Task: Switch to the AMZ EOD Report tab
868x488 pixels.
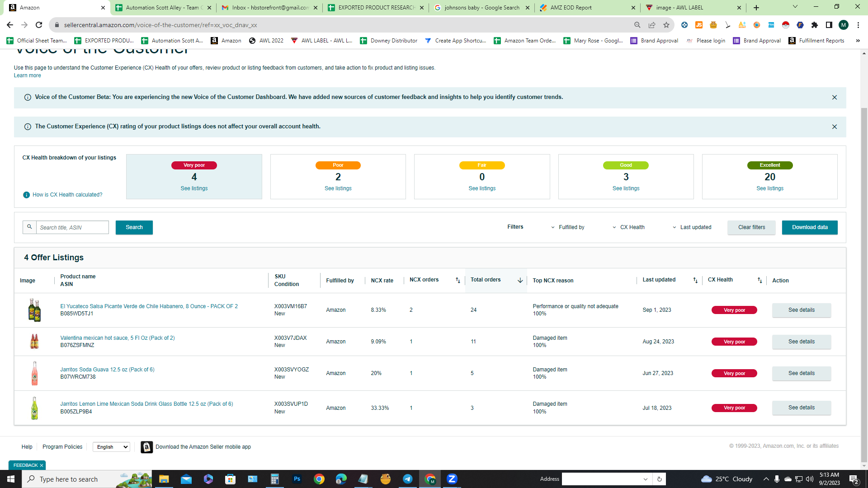Action: [x=588, y=8]
